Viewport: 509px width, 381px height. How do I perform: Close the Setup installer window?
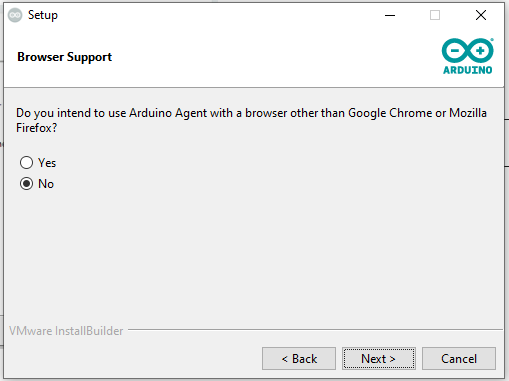(481, 15)
